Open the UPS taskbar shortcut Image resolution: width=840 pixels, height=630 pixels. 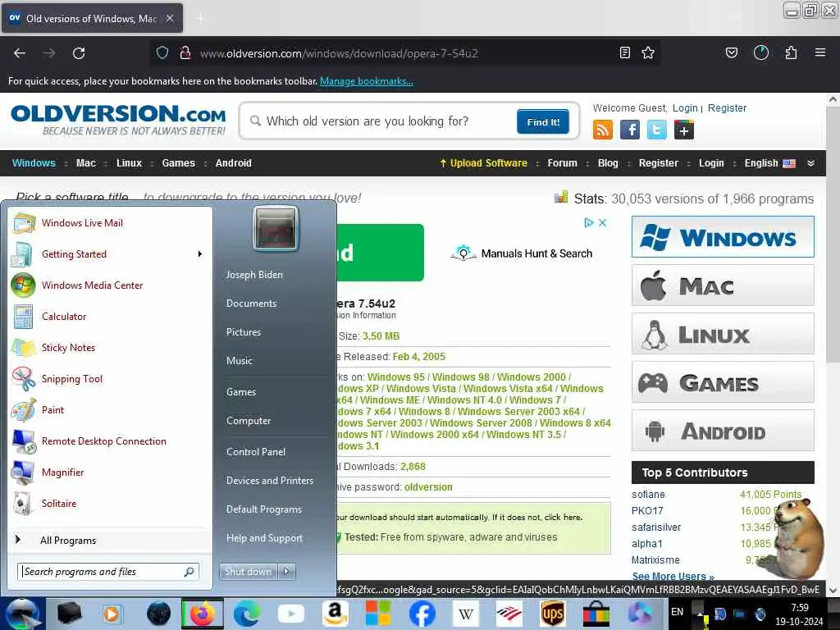tap(552, 614)
